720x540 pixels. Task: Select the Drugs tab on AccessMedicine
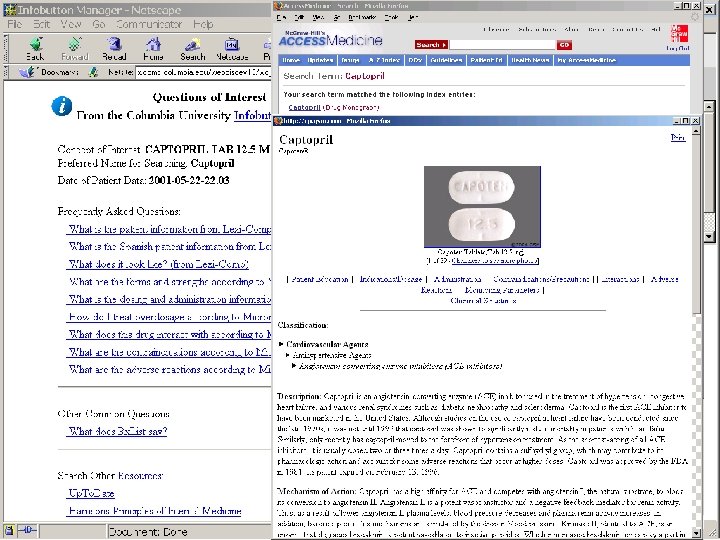(x=350, y=60)
